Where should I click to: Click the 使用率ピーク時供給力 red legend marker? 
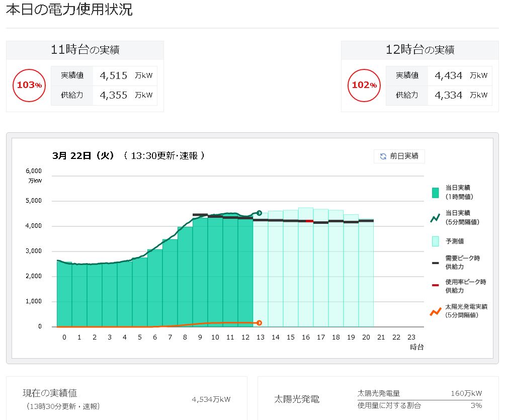[436, 285]
